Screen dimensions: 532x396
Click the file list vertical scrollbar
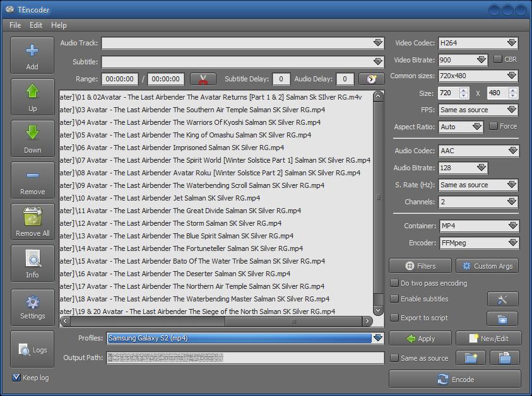coord(378,197)
